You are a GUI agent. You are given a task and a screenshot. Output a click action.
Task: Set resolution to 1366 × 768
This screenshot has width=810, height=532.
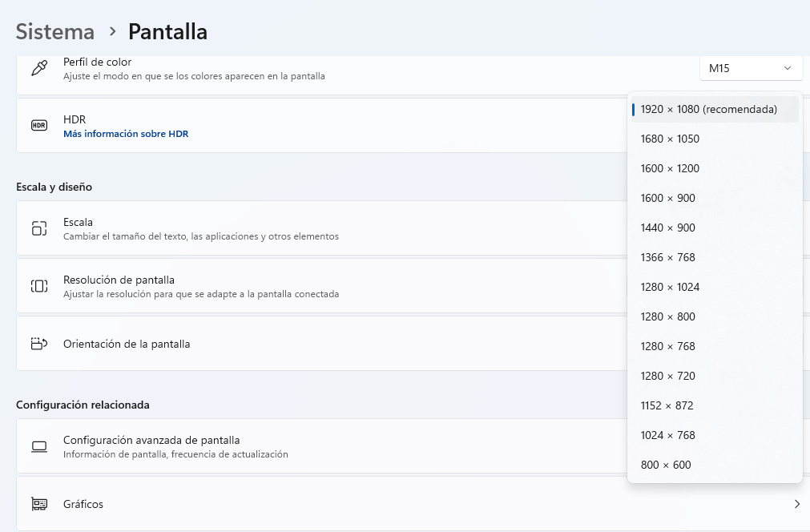715,257
